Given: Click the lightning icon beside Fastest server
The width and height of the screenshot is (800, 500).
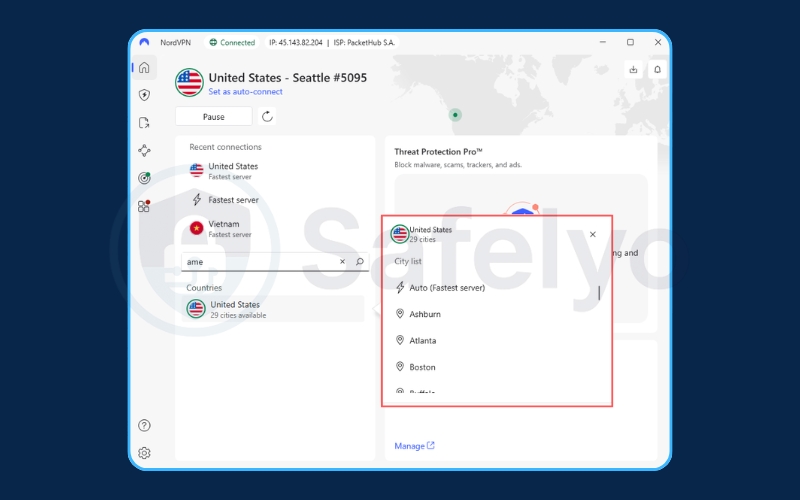Looking at the screenshot, I should click(197, 199).
